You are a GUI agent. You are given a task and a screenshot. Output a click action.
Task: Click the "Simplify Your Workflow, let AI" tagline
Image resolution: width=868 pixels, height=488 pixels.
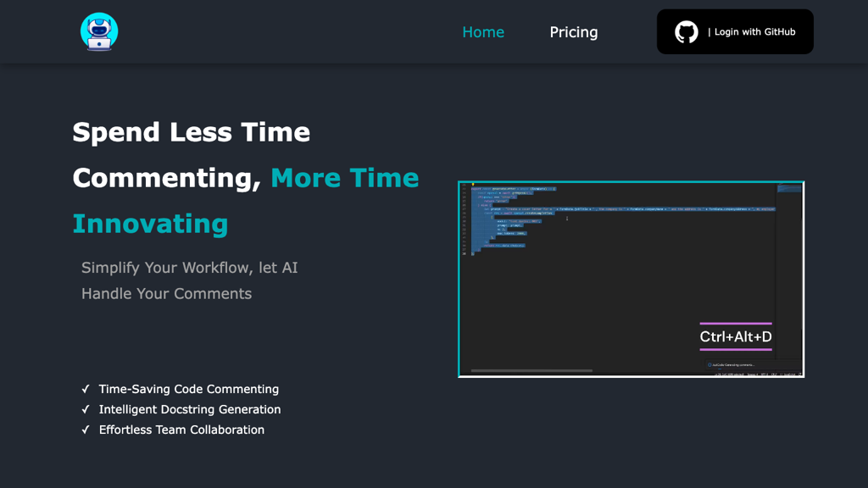(190, 268)
